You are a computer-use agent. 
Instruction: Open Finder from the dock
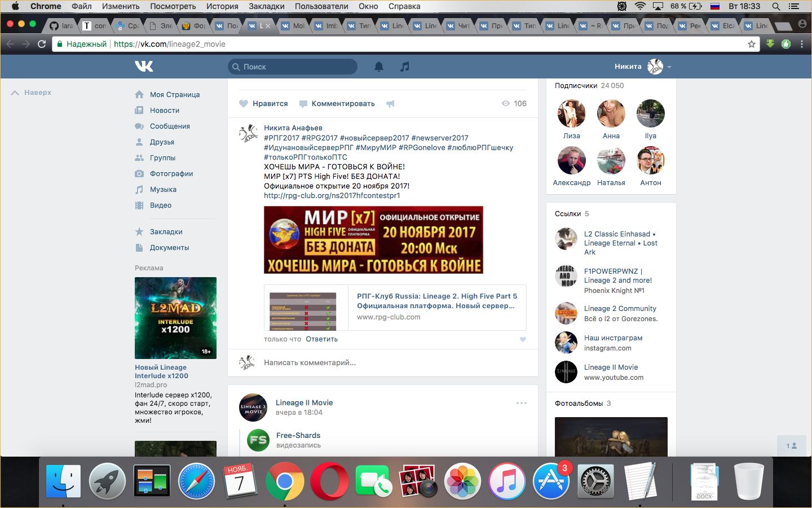(63, 481)
